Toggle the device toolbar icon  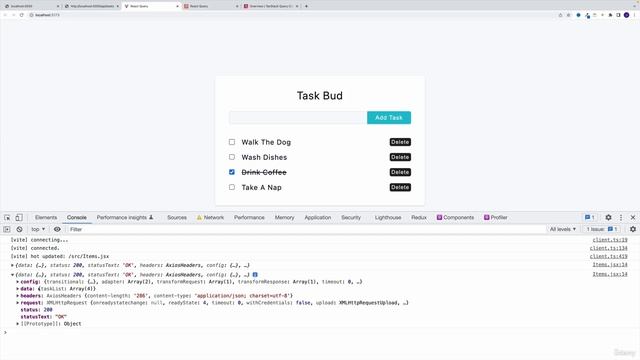click(19, 218)
